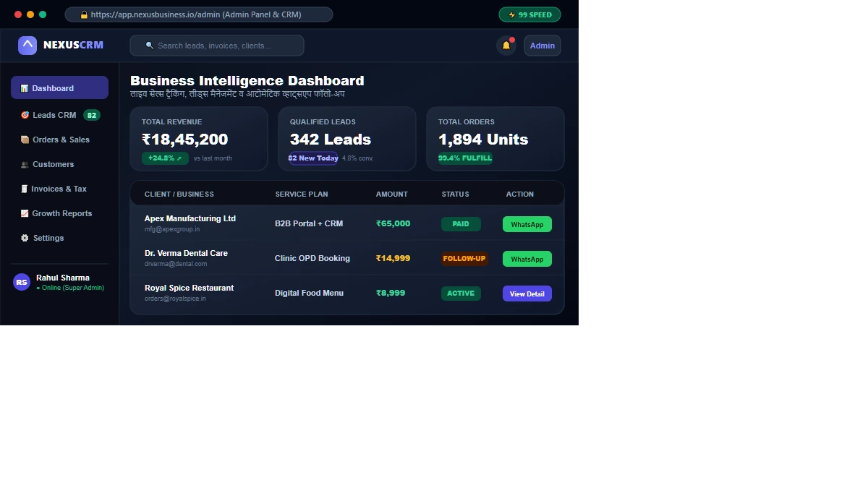Image resolution: width=868 pixels, height=488 pixels.
Task: Click the 82 count badge on Leads CRM
Action: [x=91, y=115]
